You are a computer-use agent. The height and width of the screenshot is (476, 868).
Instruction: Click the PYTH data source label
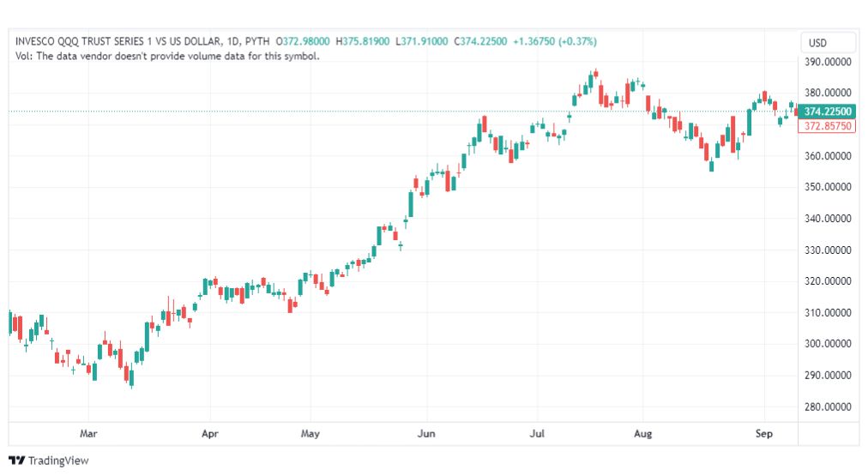coord(257,41)
